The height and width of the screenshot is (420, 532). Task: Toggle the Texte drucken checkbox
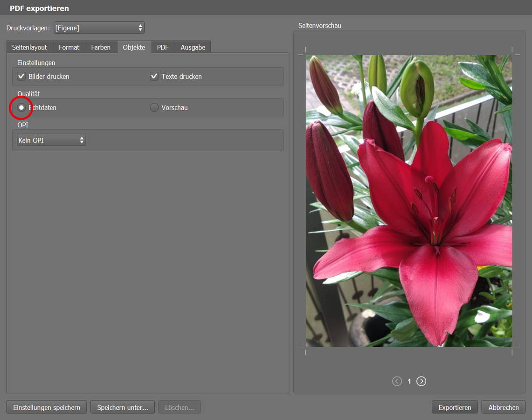pos(154,77)
